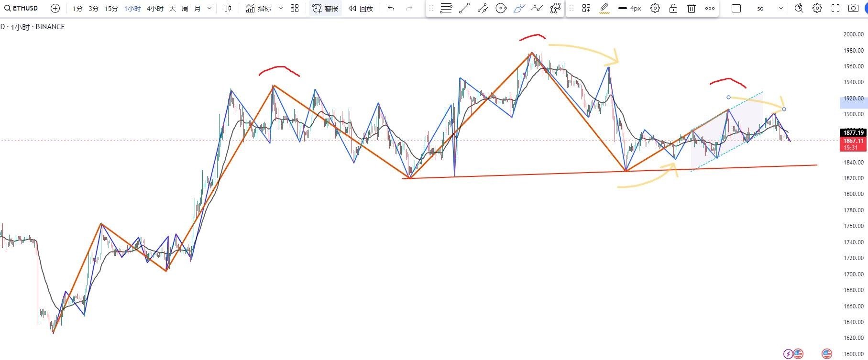The width and height of the screenshot is (868, 360).
Task: Switch to the 15分 timeframe
Action: (111, 8)
